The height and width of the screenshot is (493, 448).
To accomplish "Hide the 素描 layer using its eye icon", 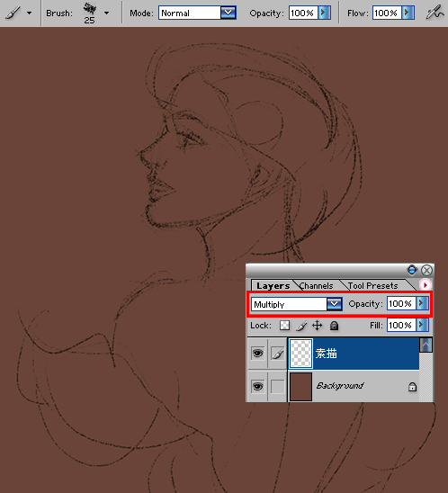I will (x=257, y=354).
